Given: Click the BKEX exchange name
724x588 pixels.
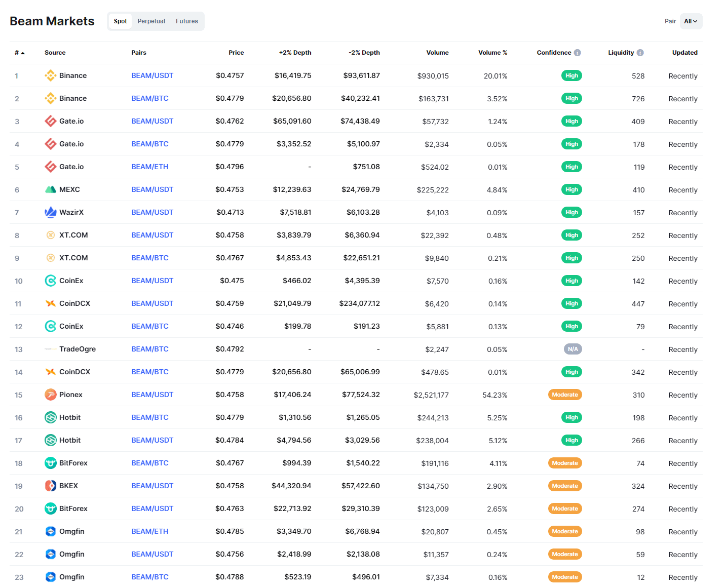Looking at the screenshot, I should [x=68, y=486].
